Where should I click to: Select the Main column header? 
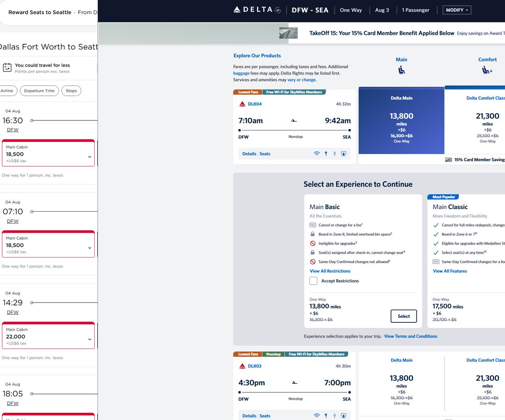[x=401, y=60]
